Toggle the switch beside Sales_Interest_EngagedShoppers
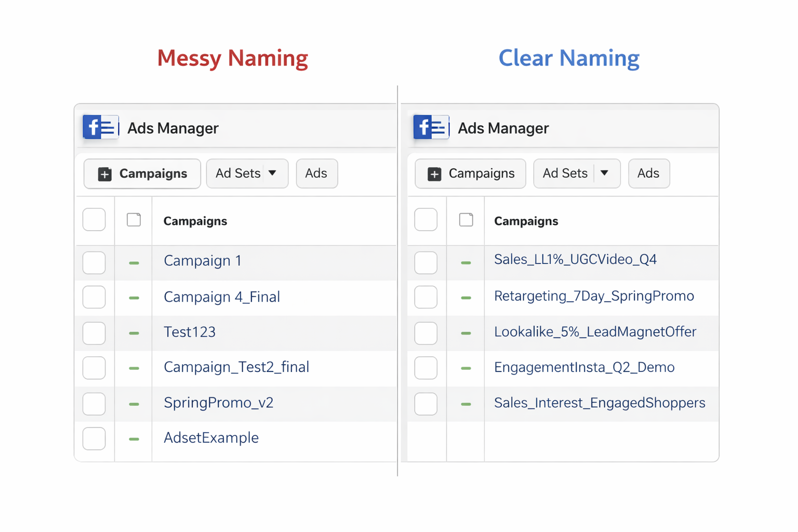This screenshot has width=798, height=532. click(x=465, y=404)
